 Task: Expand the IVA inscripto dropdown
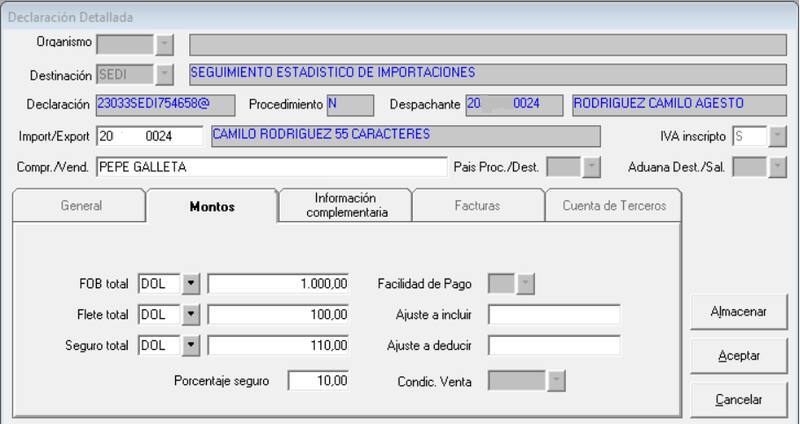[x=777, y=136]
